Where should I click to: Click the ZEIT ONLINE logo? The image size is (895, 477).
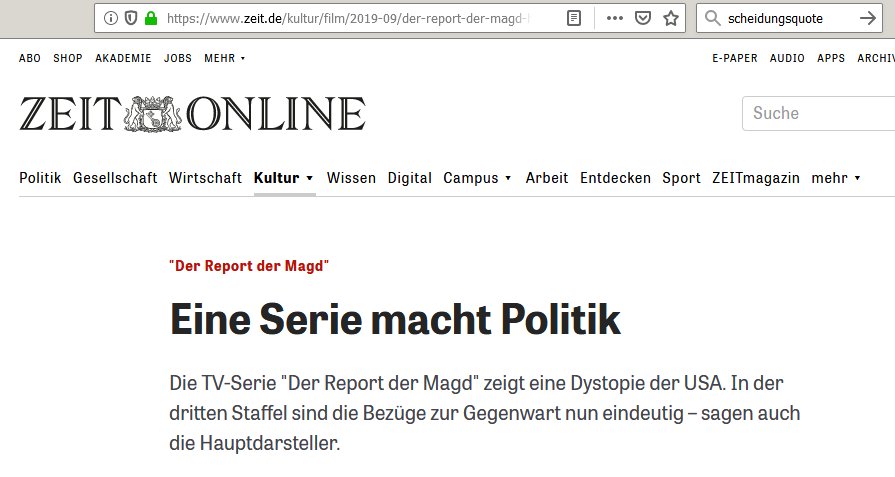192,114
